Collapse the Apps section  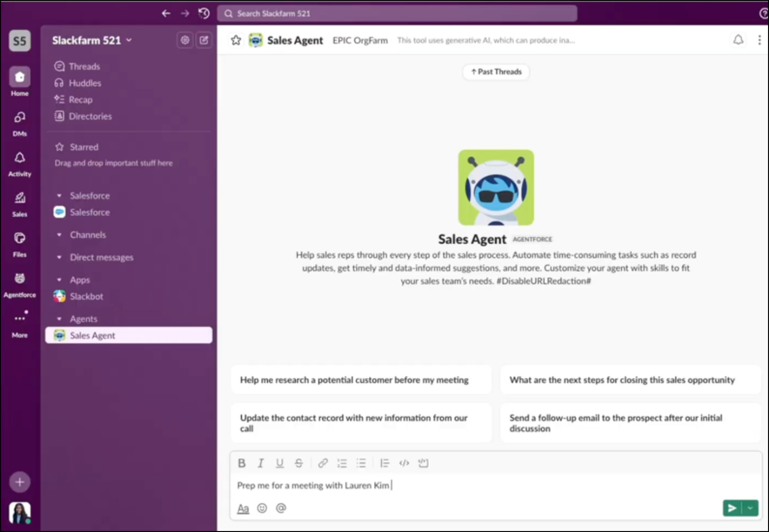click(59, 280)
